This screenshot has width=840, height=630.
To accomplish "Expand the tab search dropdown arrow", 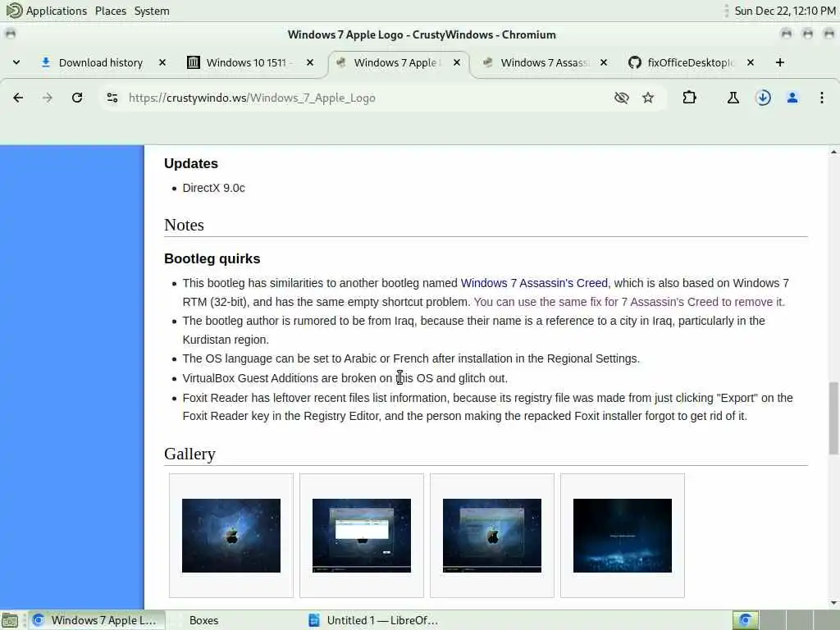I will coord(16,62).
